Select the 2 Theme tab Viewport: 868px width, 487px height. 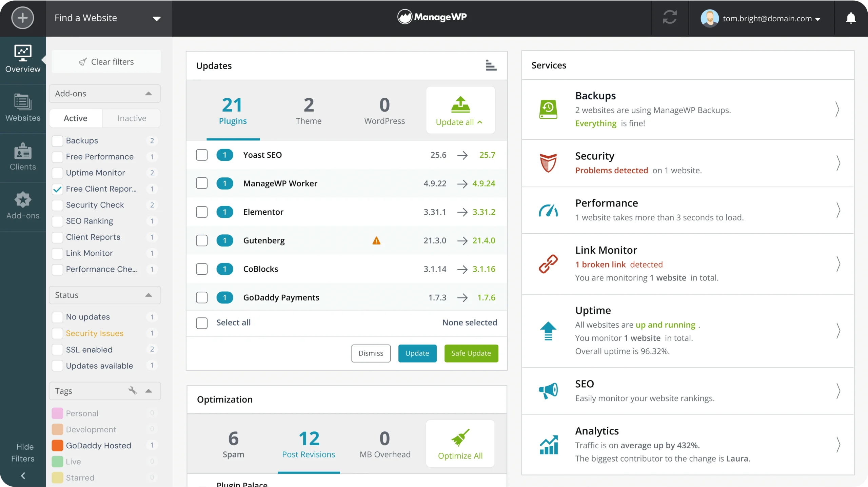click(x=309, y=111)
